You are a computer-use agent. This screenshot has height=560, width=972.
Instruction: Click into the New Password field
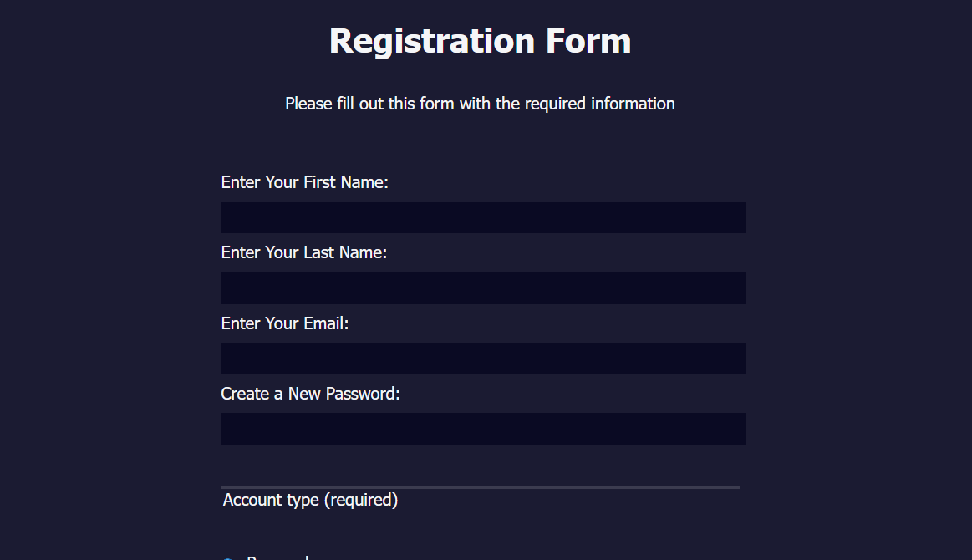point(483,428)
